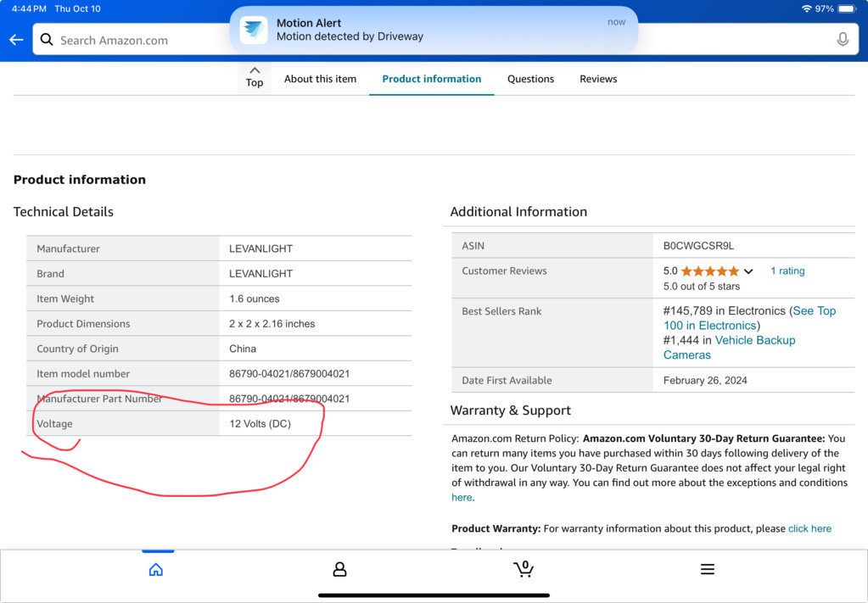Click the 'Additional Information' heading
Viewport: 868px width, 603px height.
coord(518,211)
